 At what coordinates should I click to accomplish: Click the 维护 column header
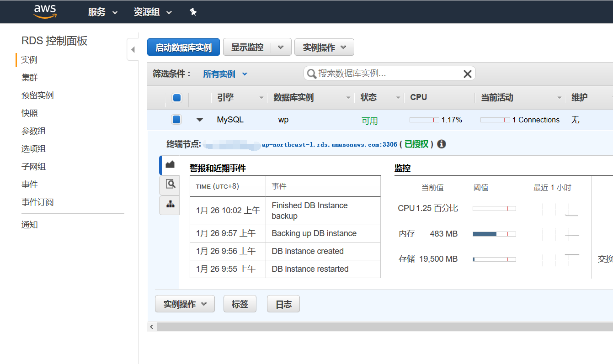point(579,98)
